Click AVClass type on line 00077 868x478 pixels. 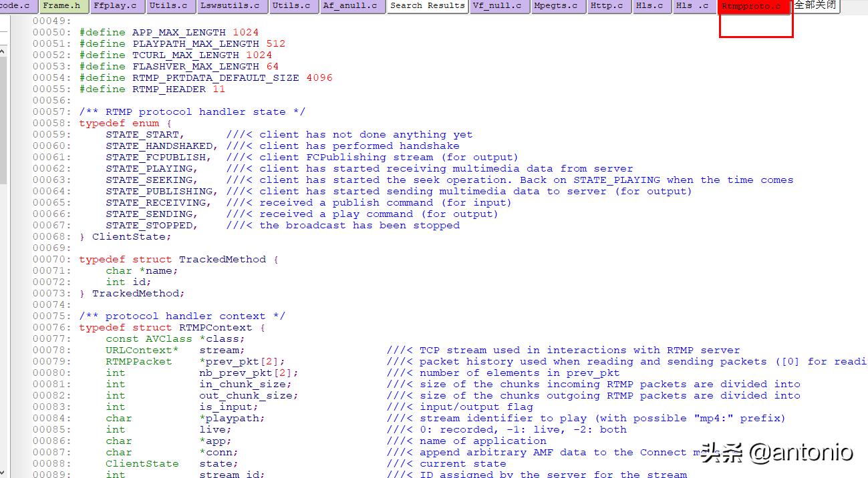point(169,338)
